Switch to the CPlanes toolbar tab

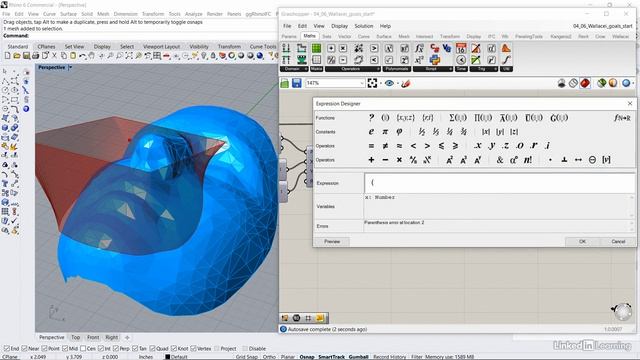46,47
